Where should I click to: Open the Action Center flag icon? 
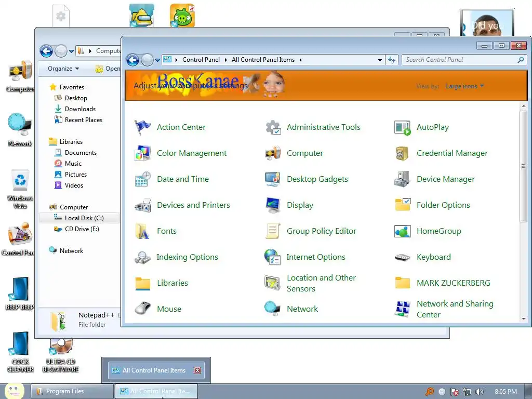click(x=142, y=127)
